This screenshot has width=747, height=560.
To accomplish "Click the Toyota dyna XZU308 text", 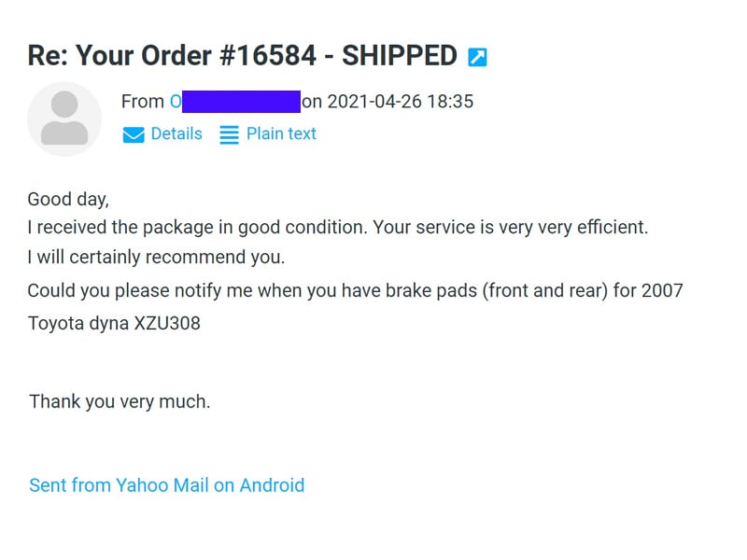I will pos(114,323).
